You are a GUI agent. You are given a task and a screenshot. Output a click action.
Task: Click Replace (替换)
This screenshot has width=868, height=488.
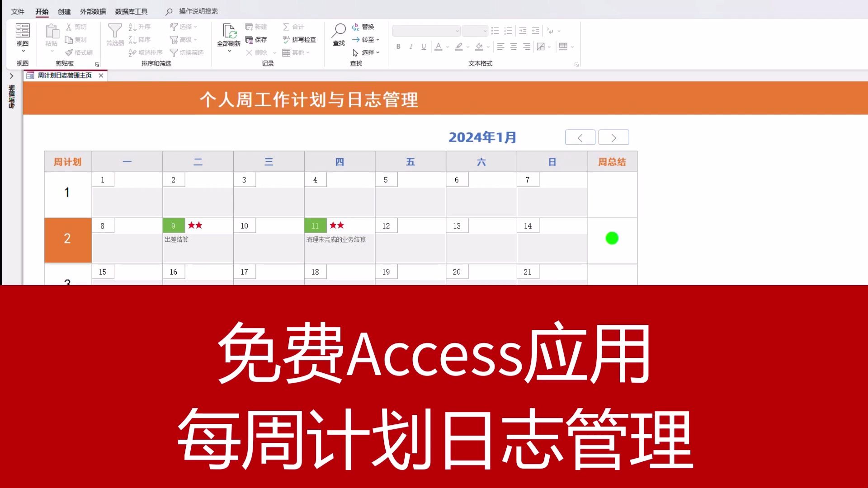point(363,27)
